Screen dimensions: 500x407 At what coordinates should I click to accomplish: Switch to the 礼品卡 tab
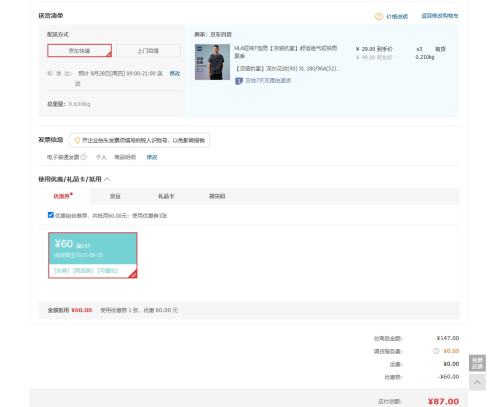click(166, 196)
